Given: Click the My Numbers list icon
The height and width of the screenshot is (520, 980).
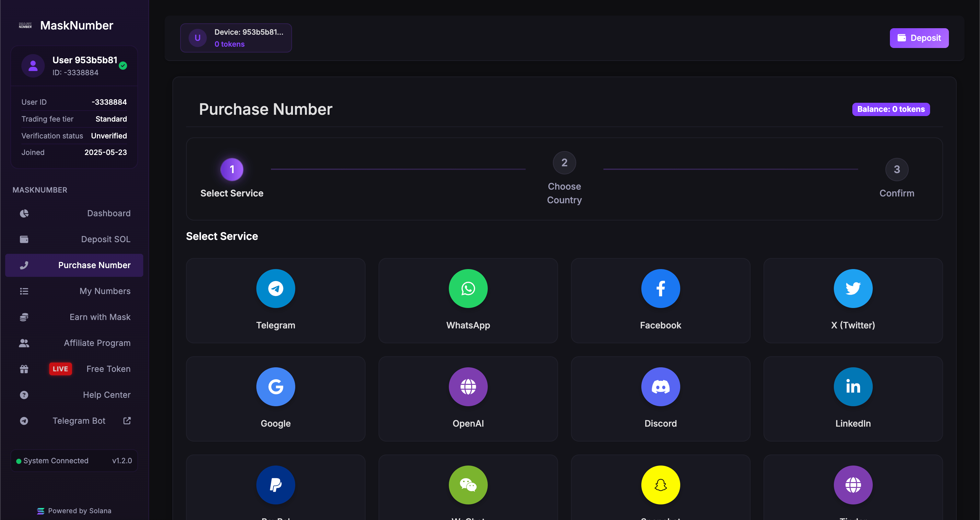Looking at the screenshot, I should pos(24,291).
